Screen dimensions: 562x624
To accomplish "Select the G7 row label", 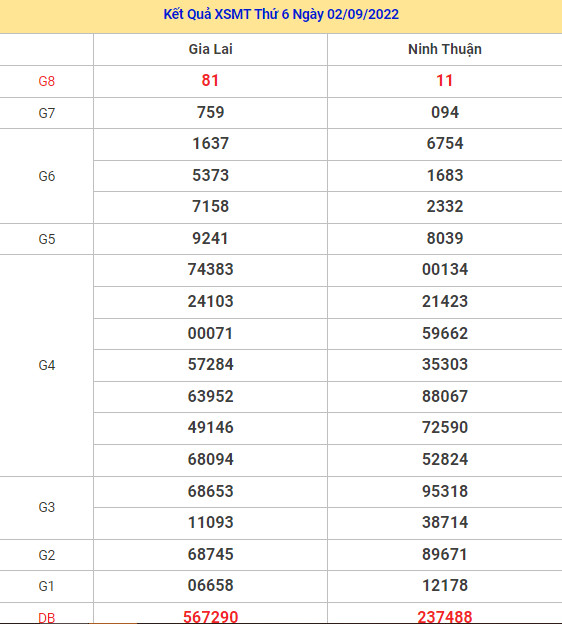I will click(47, 113).
